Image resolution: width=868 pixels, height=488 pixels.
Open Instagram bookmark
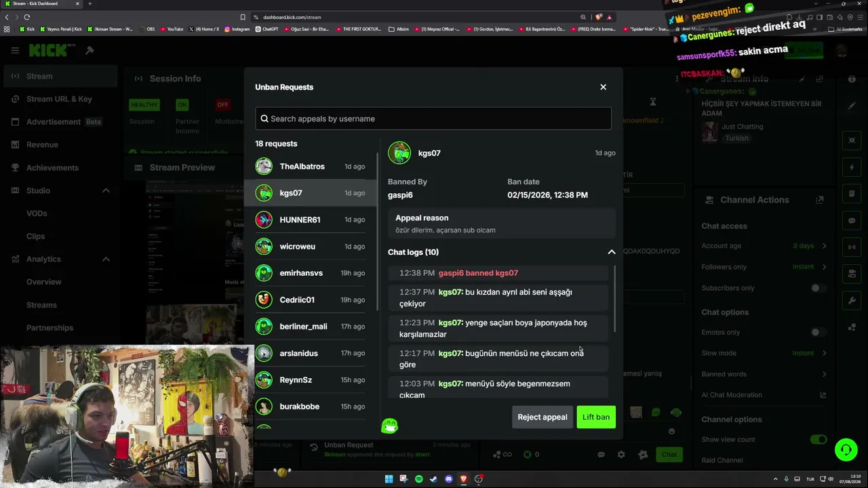[x=237, y=29]
